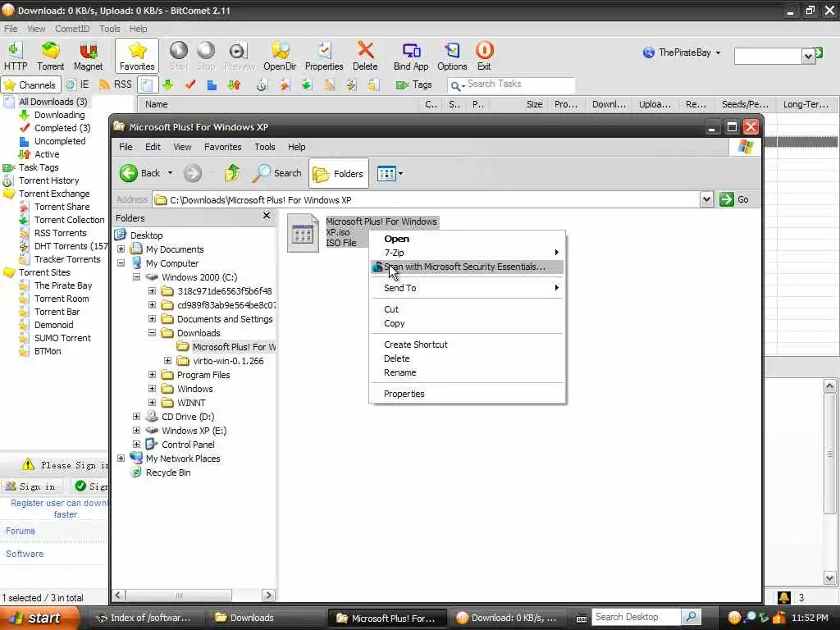Screen dimensions: 840x630
Task: Click the IE icon button
Action: (x=78, y=84)
